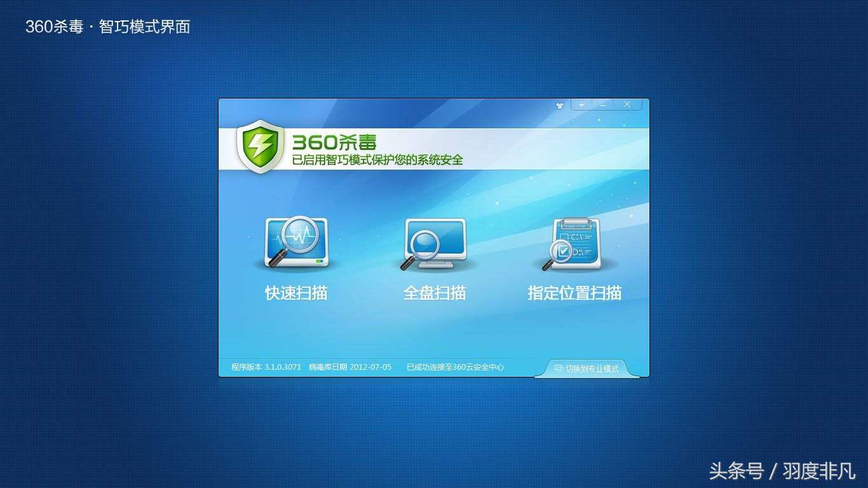Open 已成功连接至360云安全中心 status link

(x=455, y=367)
